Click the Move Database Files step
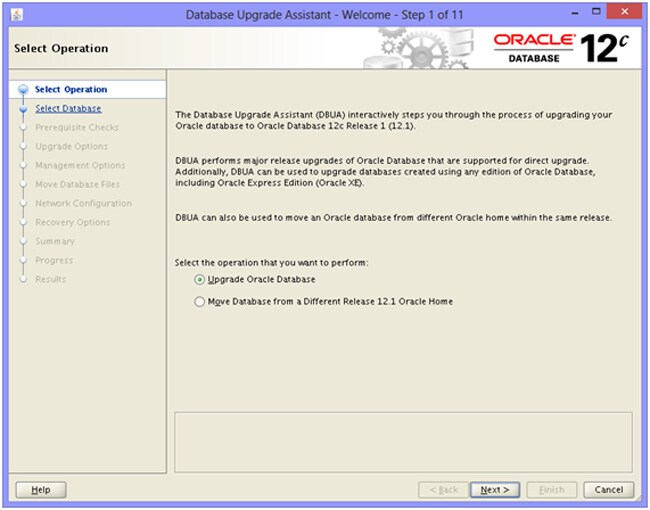The width and height of the screenshot is (650, 510). pos(78,185)
